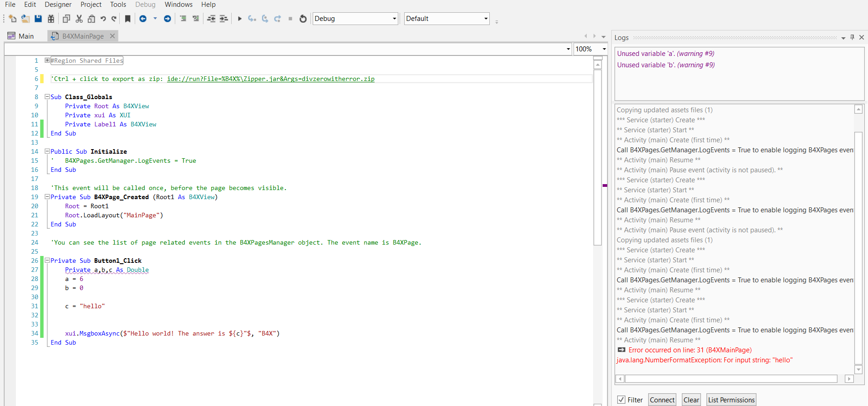Viewport: 868px width, 406px height.
Task: Click the Save icon in the toolbar
Action: tap(38, 19)
